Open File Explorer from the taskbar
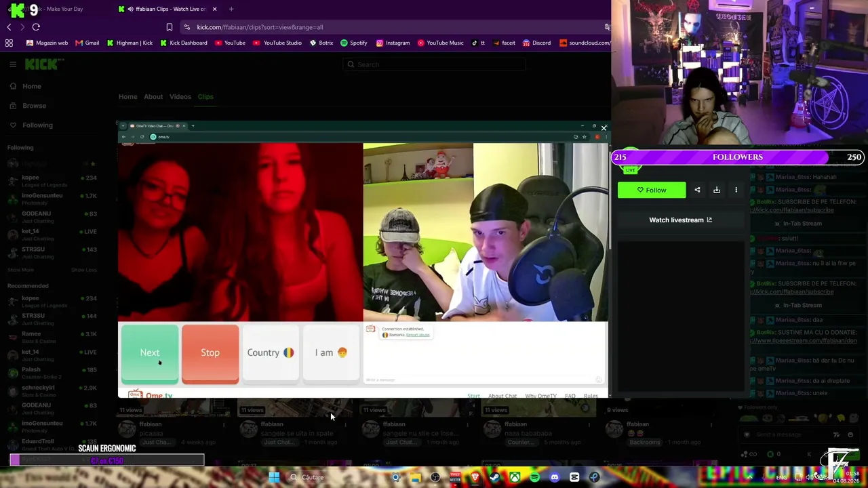The image size is (868, 488). tap(415, 477)
